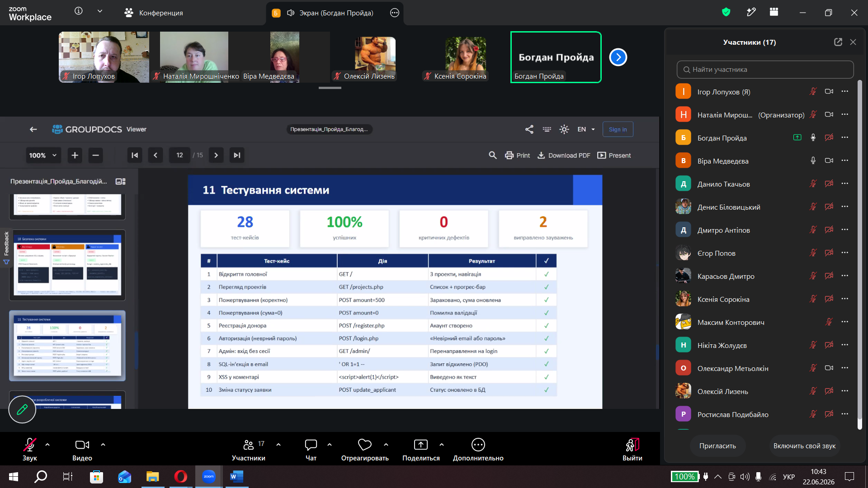Click Включить свой звук button
The height and width of the screenshot is (488, 868).
click(804, 446)
